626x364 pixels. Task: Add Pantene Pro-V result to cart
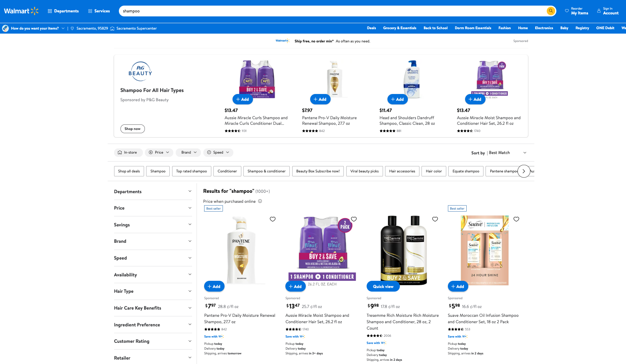pos(214,286)
